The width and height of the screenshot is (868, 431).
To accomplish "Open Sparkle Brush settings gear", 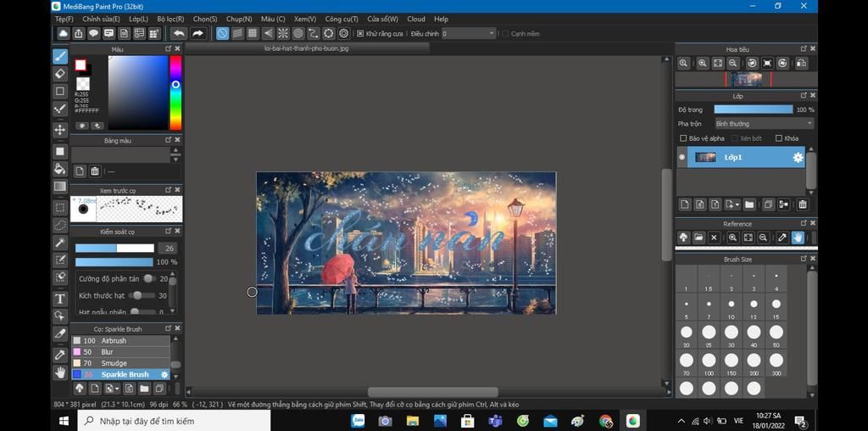I will coord(164,375).
